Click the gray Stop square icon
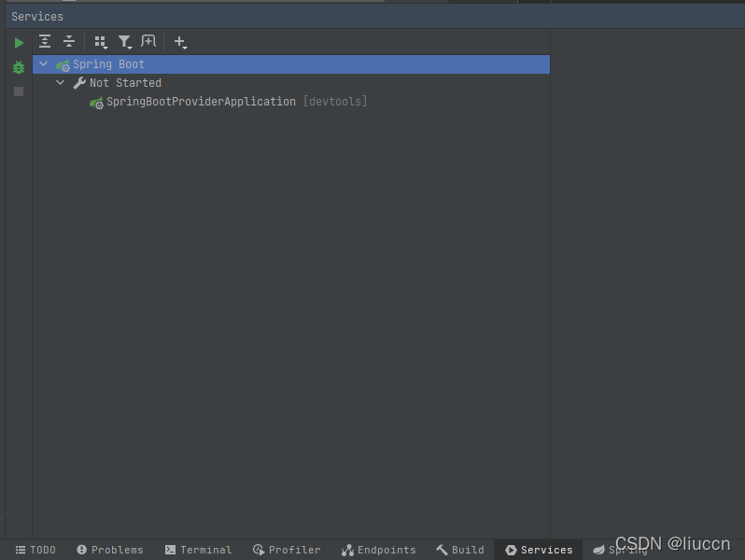The height and width of the screenshot is (560, 745). tap(19, 91)
